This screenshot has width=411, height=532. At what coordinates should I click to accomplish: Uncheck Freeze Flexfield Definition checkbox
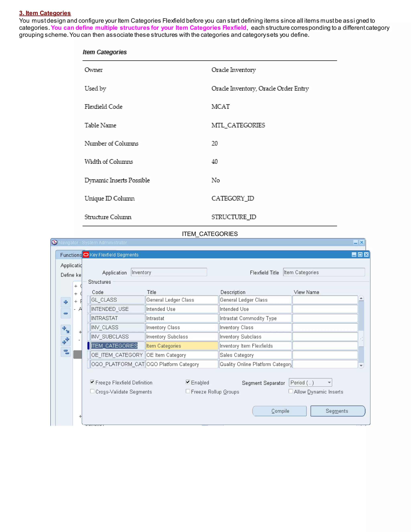92,382
